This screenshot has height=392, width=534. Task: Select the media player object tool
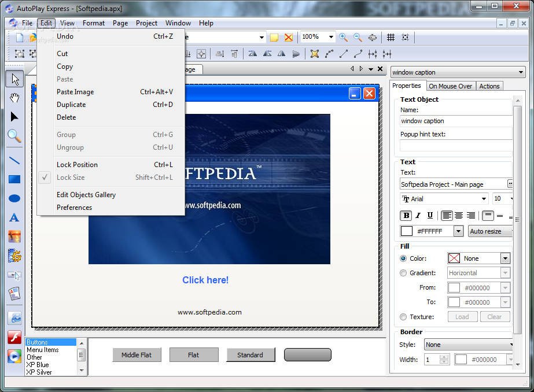[x=14, y=356]
